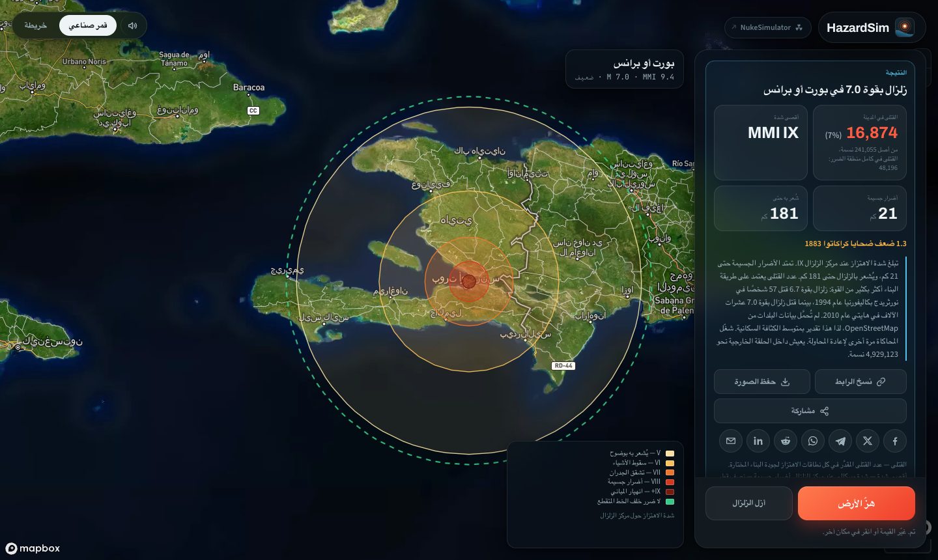The width and height of the screenshot is (938, 560).
Task: Mute the sound with the speaker icon
Action: [133, 25]
